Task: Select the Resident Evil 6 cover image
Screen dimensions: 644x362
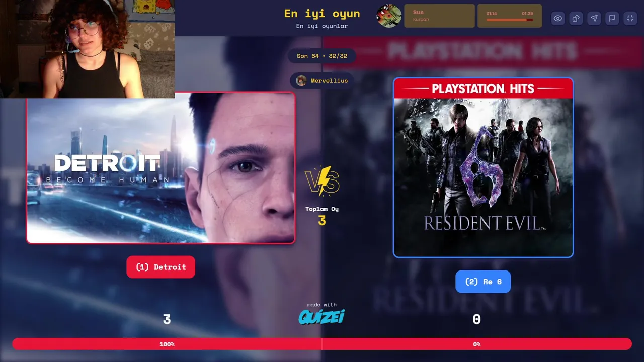Action: click(x=483, y=167)
